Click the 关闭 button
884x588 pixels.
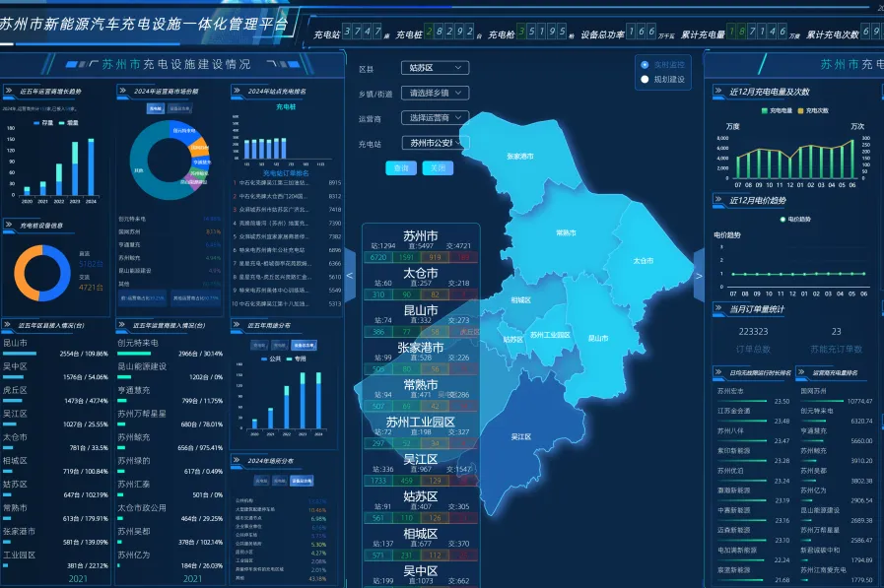(438, 167)
